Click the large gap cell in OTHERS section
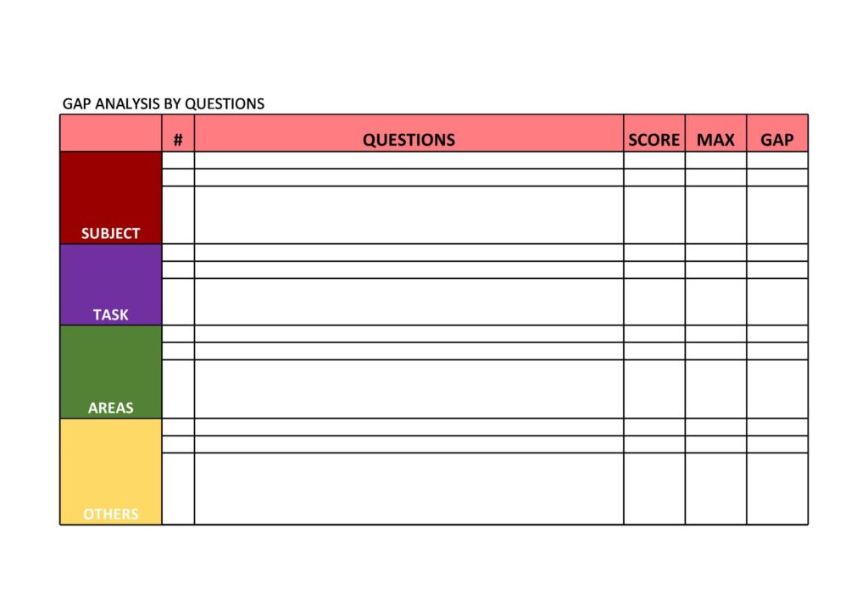Image resolution: width=868 pixels, height=589 pixels. pos(777,489)
